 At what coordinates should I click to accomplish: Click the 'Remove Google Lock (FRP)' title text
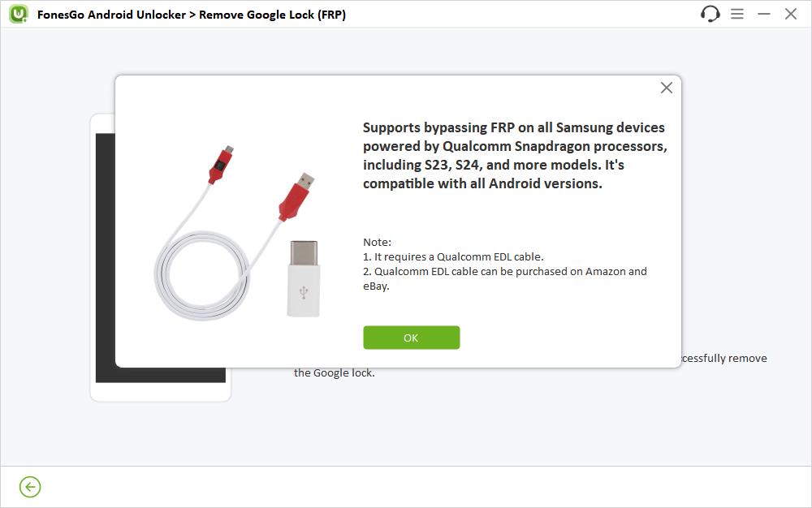[272, 15]
